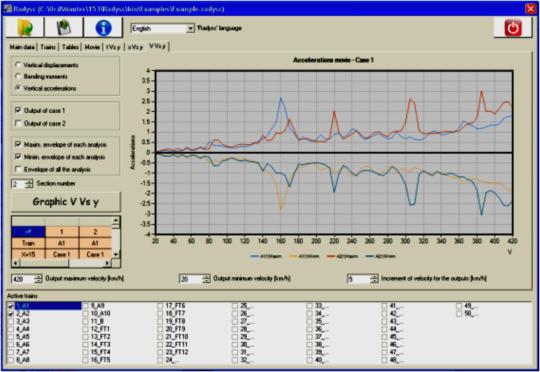
Task: Enable the 4_A4 train checkbox
Action: pyautogui.click(x=11, y=329)
